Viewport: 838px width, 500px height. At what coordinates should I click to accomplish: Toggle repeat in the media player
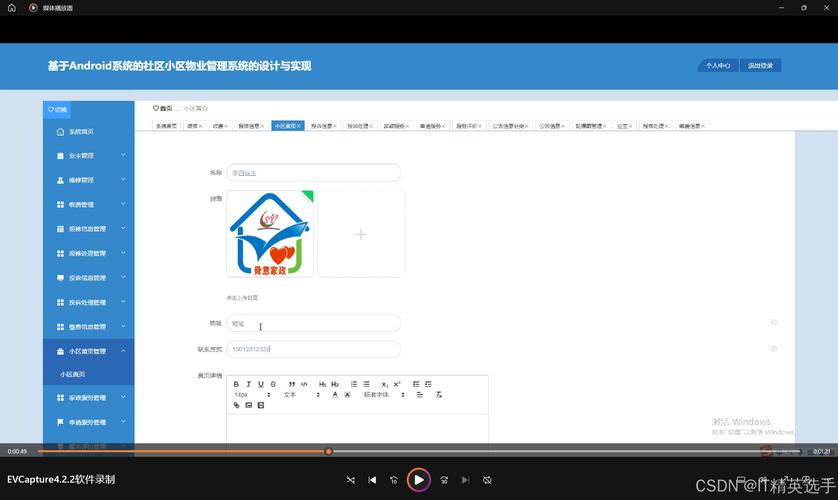pos(487,480)
